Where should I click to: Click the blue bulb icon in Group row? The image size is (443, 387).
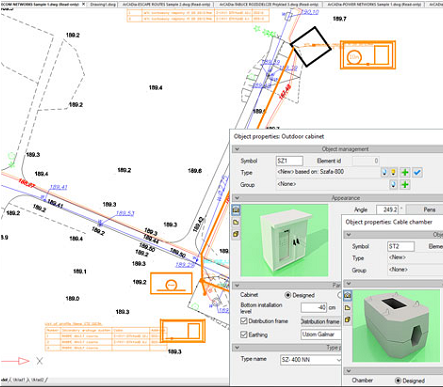393,184
